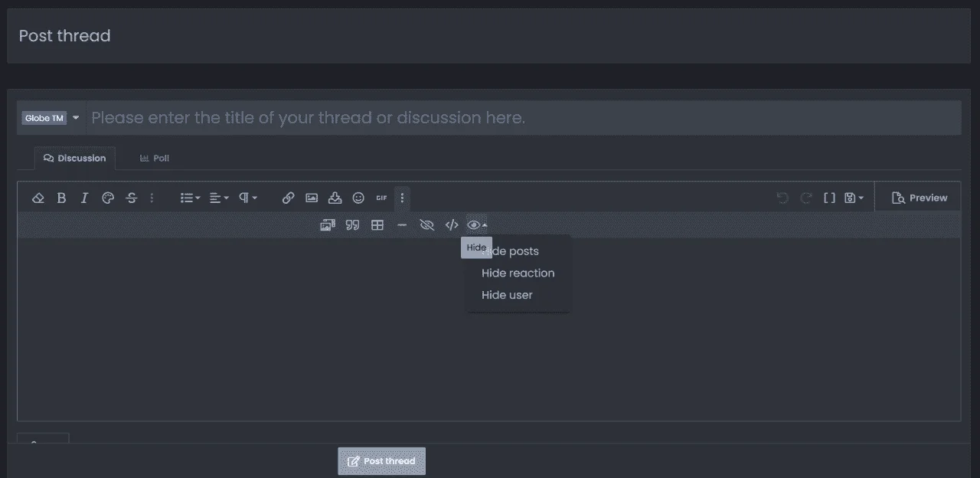This screenshot has height=478, width=980.
Task: Click the redo icon
Action: point(805,198)
